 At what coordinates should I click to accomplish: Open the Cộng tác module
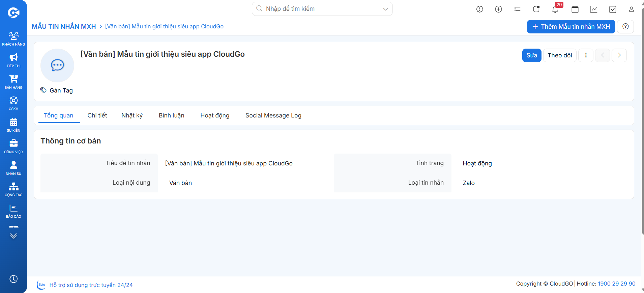point(13,189)
